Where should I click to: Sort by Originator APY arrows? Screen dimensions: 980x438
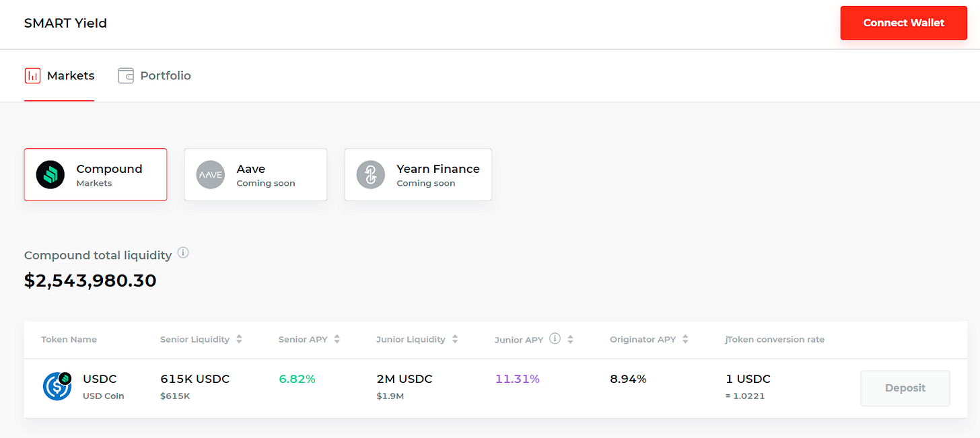pos(685,339)
